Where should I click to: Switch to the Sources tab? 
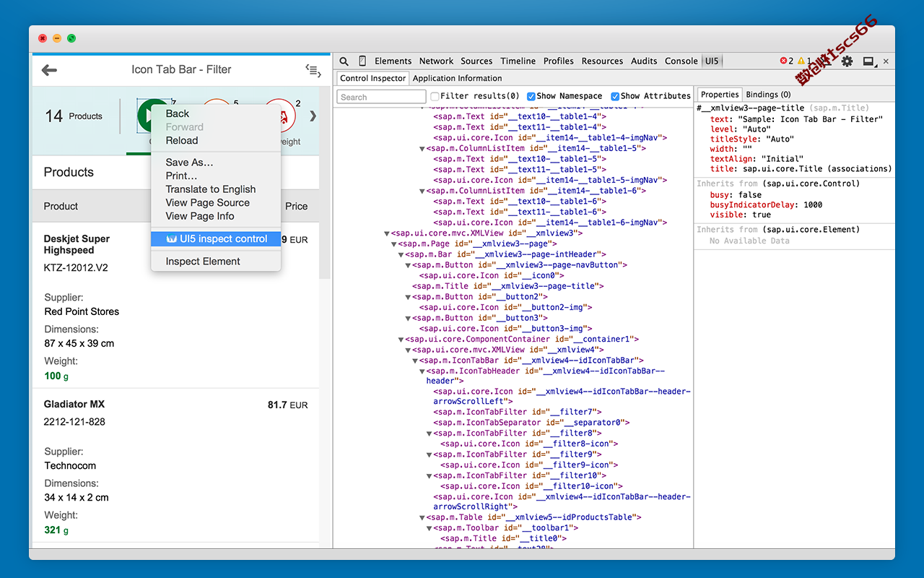pyautogui.click(x=476, y=61)
